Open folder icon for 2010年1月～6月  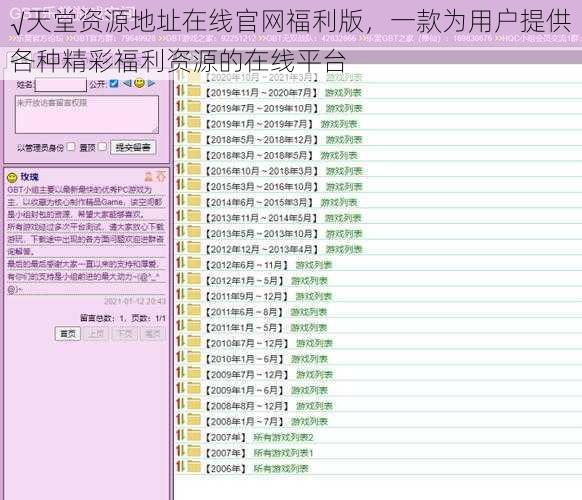pyautogui.click(x=194, y=357)
